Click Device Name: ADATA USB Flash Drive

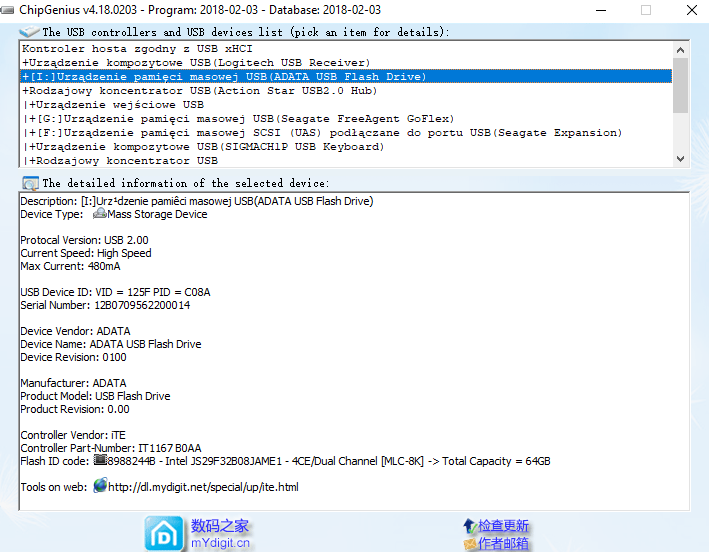pyautogui.click(x=111, y=344)
